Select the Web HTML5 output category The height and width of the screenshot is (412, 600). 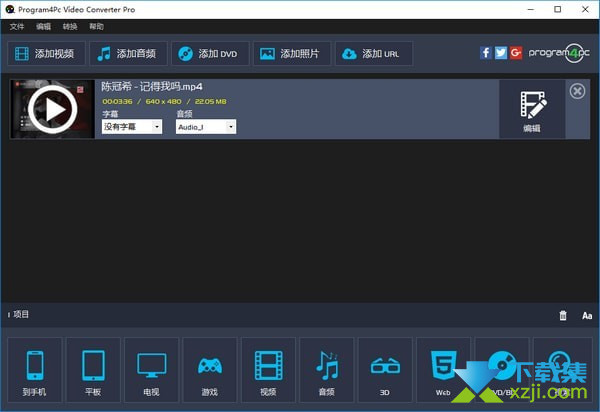[443, 370]
